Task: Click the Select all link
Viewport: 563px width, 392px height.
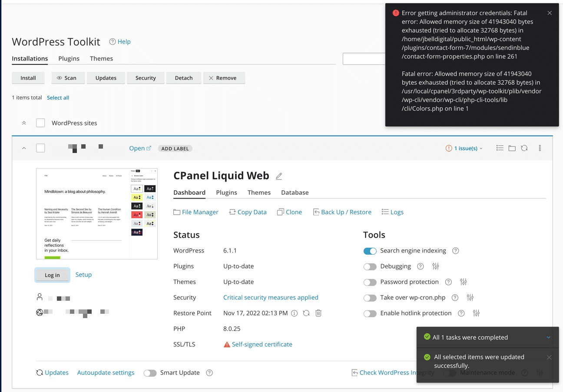Action: pyautogui.click(x=58, y=98)
